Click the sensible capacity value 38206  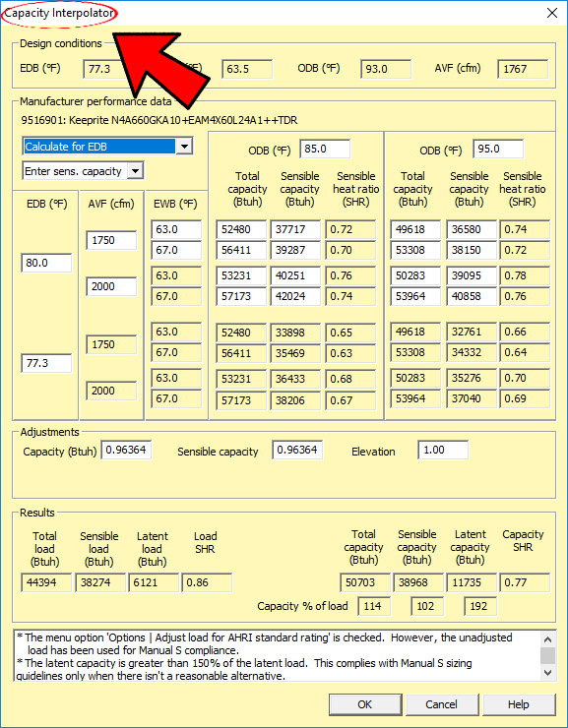coord(295,400)
